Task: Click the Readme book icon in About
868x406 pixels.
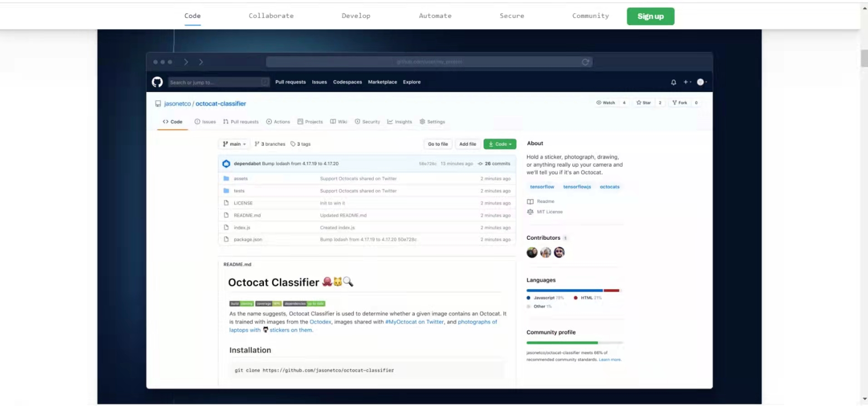Action: (530, 201)
